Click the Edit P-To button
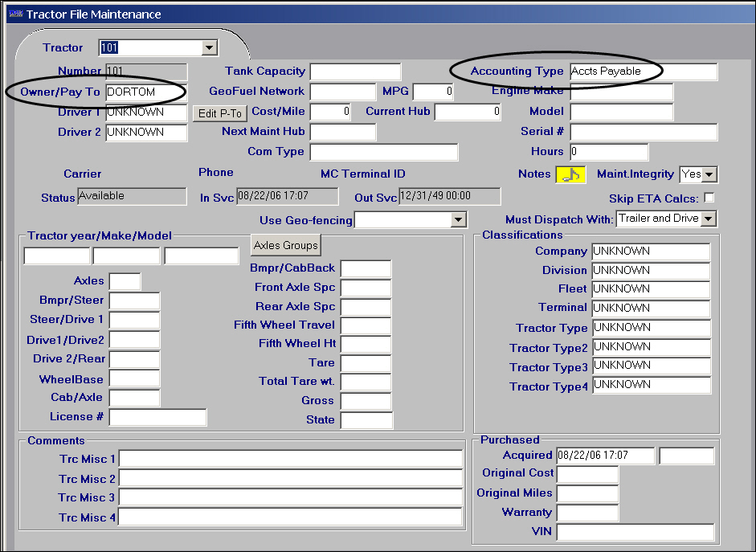 pos(220,113)
